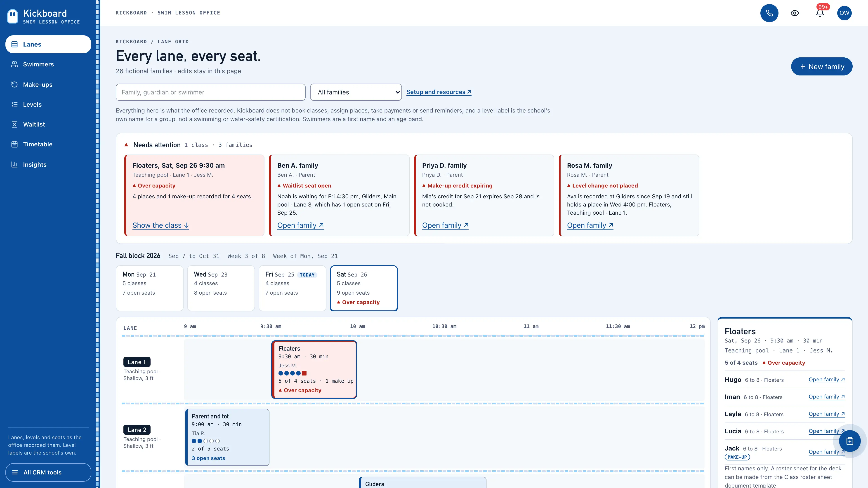Click the Kickboard logo icon
The height and width of the screenshot is (488, 868).
12,16
